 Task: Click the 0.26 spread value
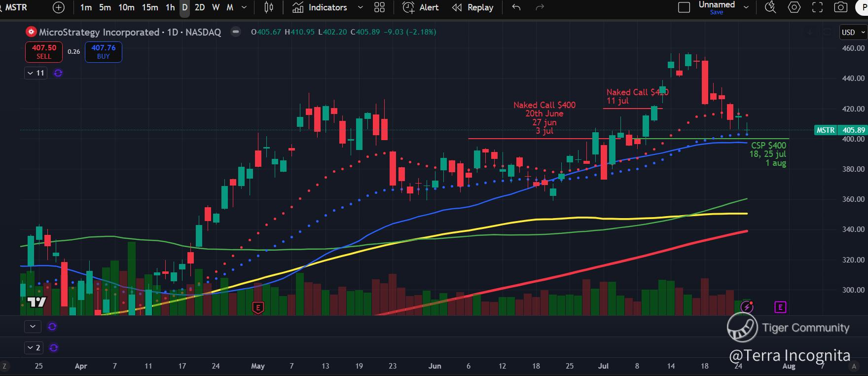pos(73,52)
